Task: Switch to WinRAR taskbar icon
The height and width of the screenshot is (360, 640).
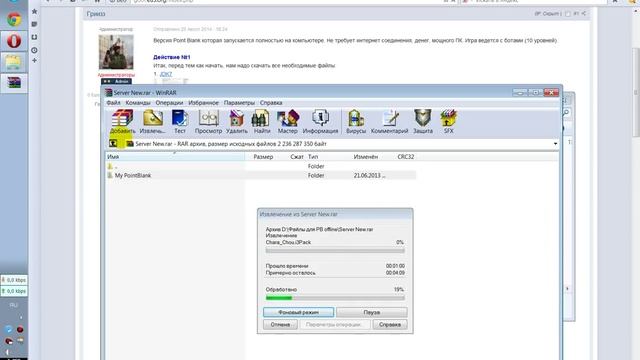Action: pos(14,83)
